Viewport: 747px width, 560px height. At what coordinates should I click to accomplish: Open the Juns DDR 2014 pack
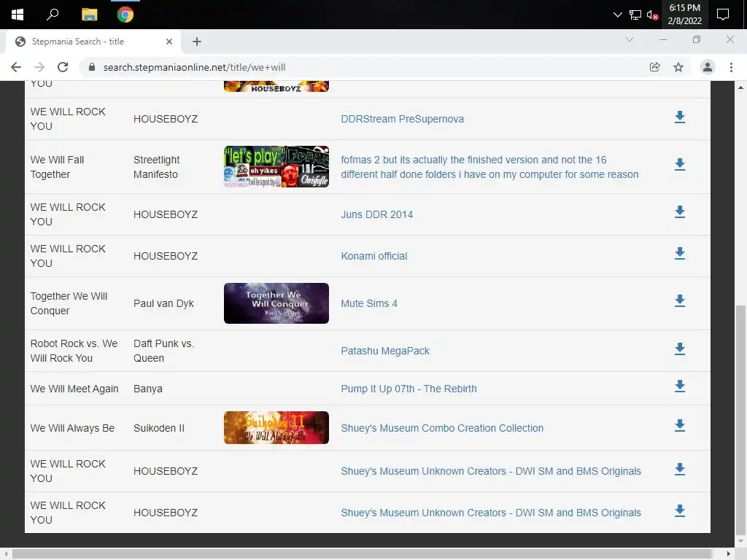coord(376,215)
